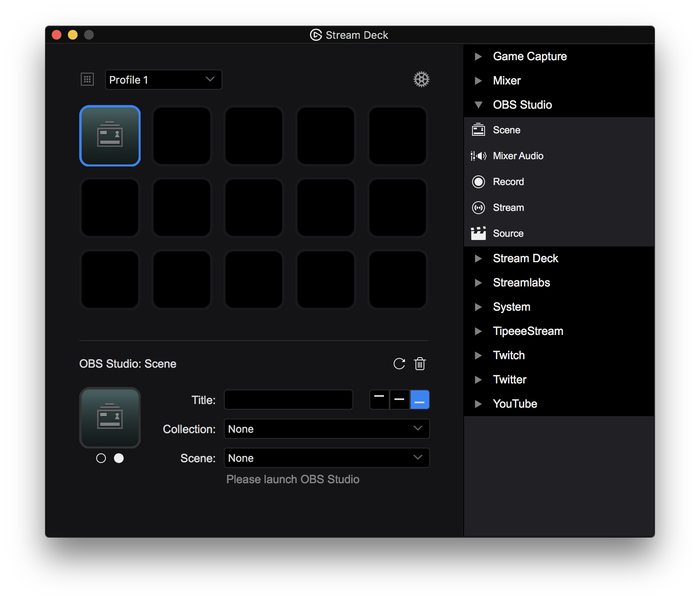Open the Profile 1 dropdown
Screen dimensions: 700x602
[163, 80]
